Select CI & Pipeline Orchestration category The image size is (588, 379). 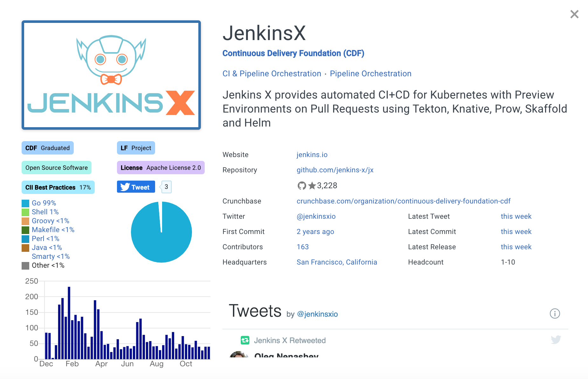click(x=272, y=74)
